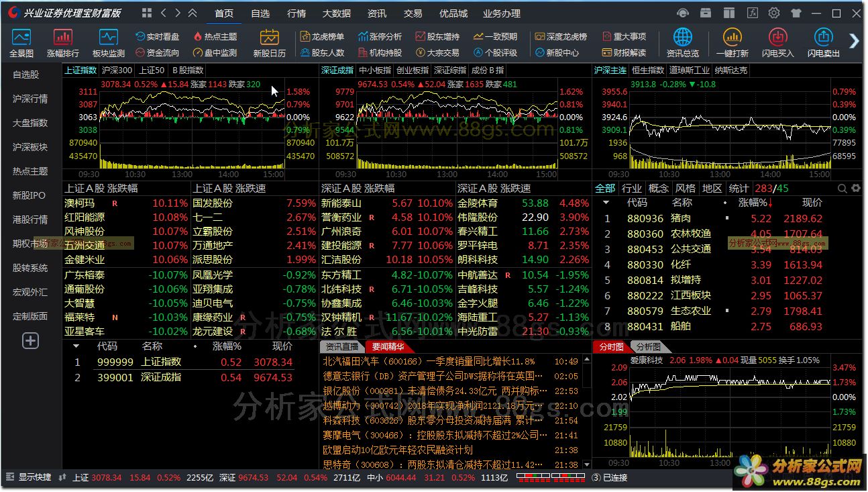
Task: Switch to the 沪深300 chart tab
Action: (x=117, y=70)
